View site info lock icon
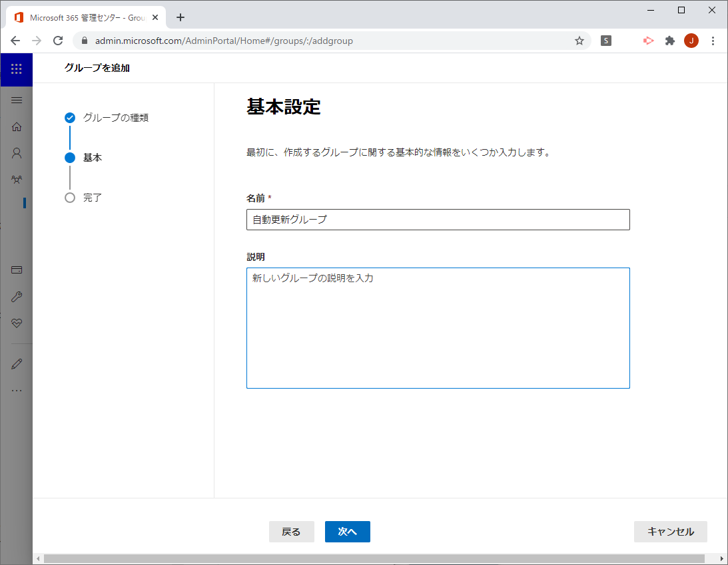This screenshot has width=728, height=565. (85, 41)
